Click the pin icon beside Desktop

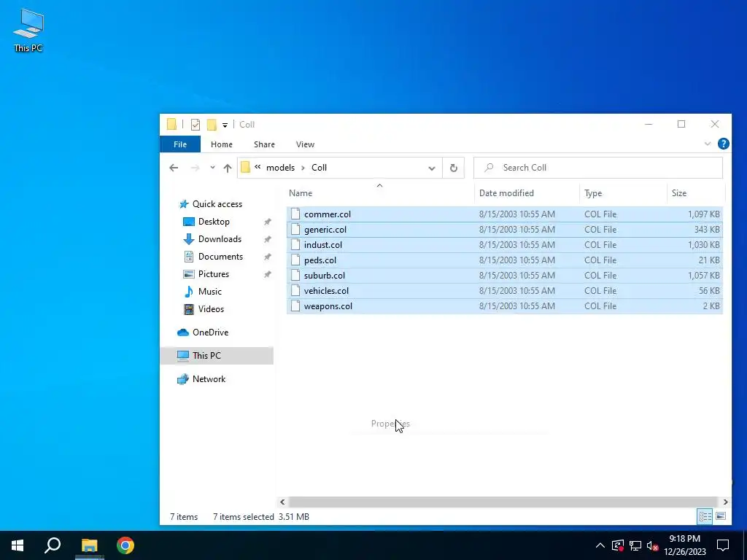click(268, 222)
